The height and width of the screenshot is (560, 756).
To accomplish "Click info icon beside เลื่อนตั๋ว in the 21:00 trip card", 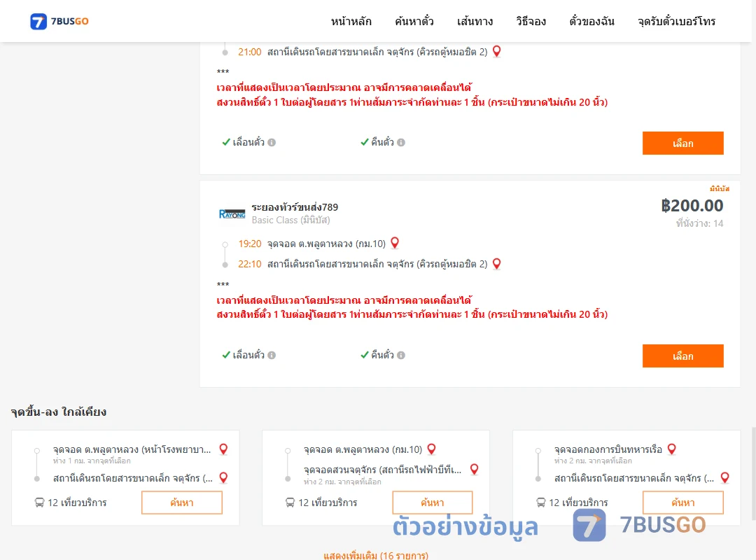I will 272,142.
